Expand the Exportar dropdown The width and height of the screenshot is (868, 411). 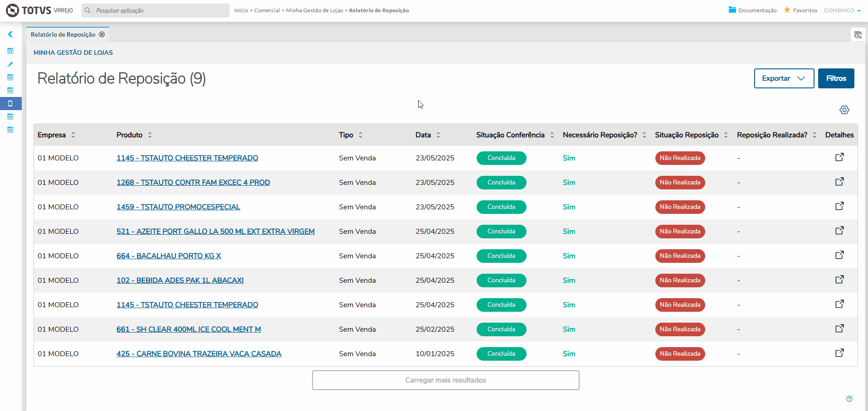pos(784,78)
